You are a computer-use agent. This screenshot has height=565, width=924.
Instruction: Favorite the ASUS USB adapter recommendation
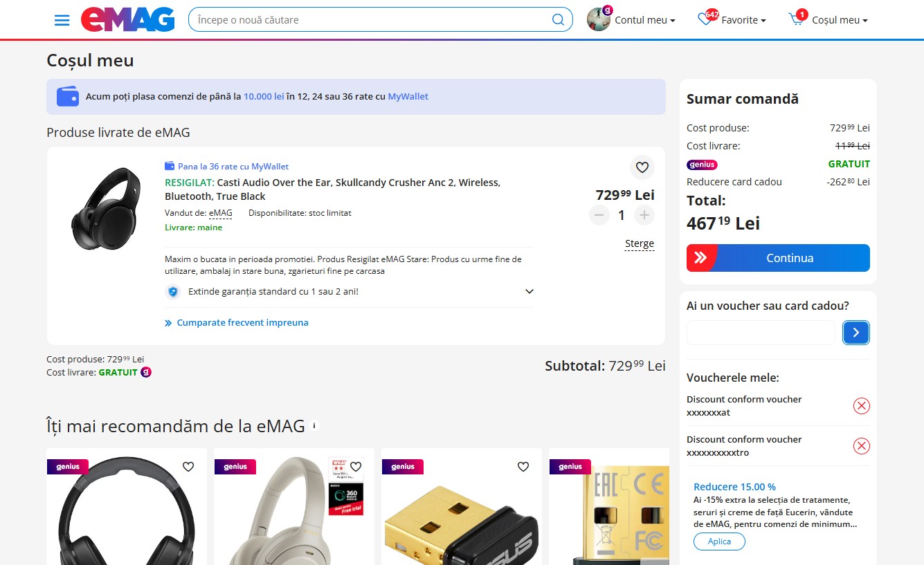523,467
